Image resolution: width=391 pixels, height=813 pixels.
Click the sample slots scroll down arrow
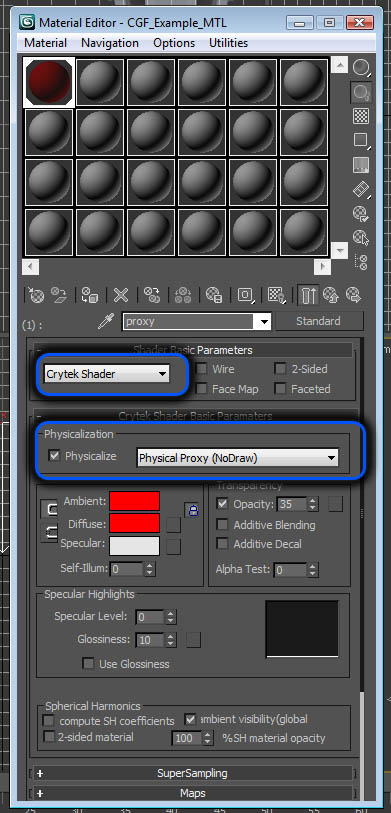(x=340, y=250)
